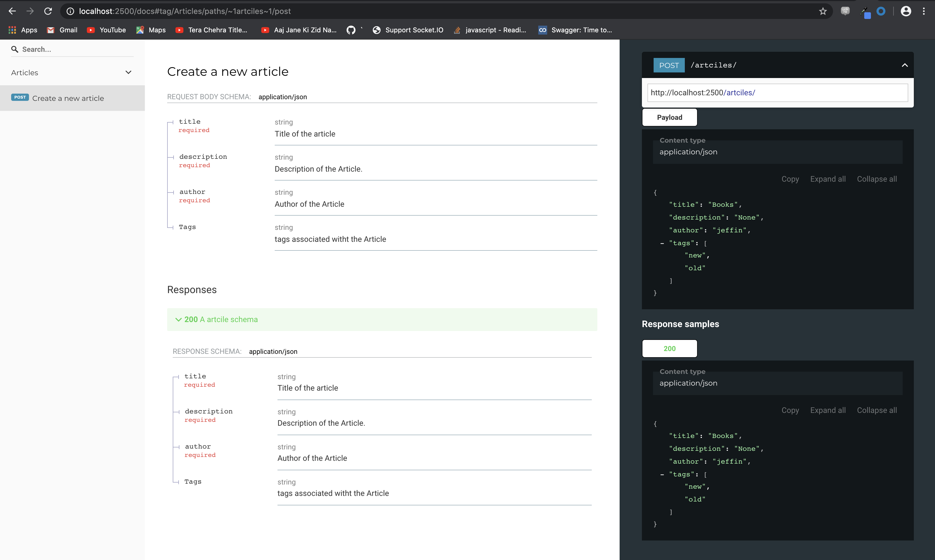Click the Response samples heading
Screen dimensions: 935x560
tap(680, 324)
